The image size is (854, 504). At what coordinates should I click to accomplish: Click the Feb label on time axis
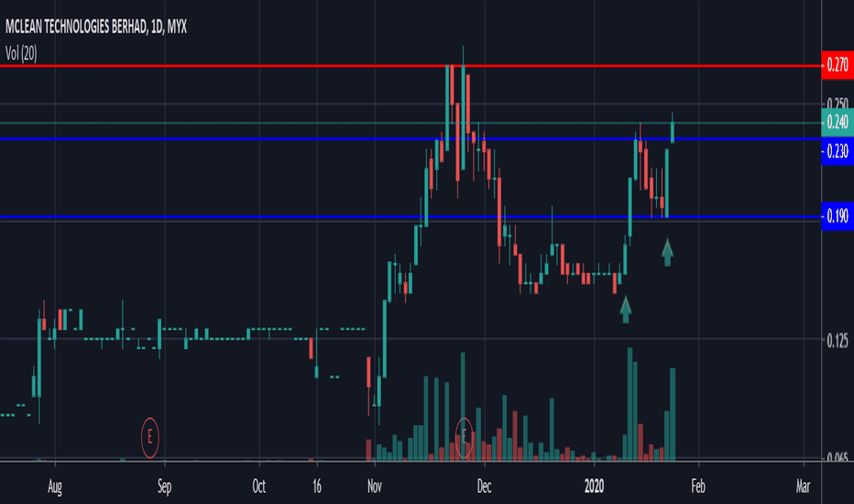click(697, 486)
